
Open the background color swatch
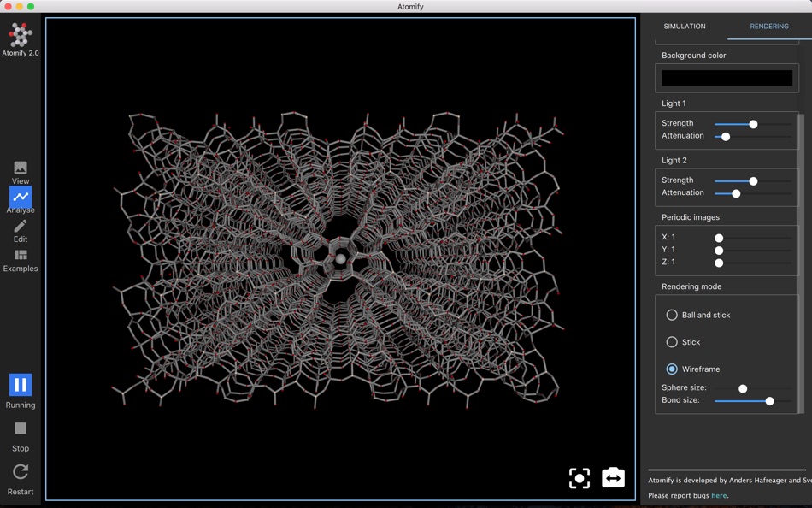tap(727, 79)
